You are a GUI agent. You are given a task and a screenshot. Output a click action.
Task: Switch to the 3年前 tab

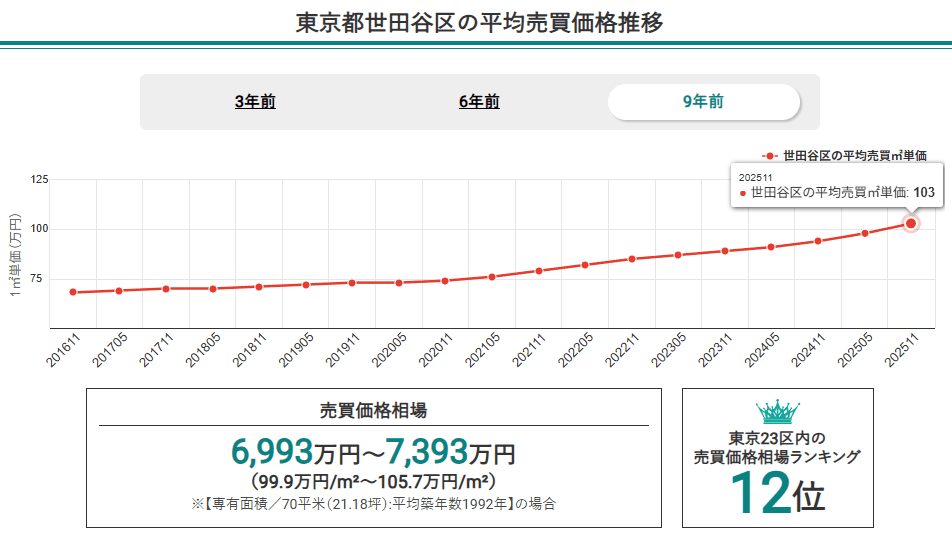click(255, 102)
